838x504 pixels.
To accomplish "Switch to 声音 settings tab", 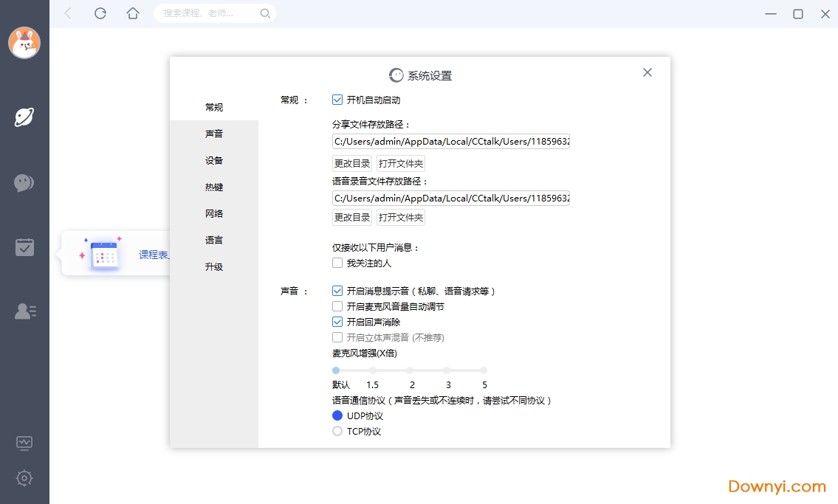I will 214,134.
